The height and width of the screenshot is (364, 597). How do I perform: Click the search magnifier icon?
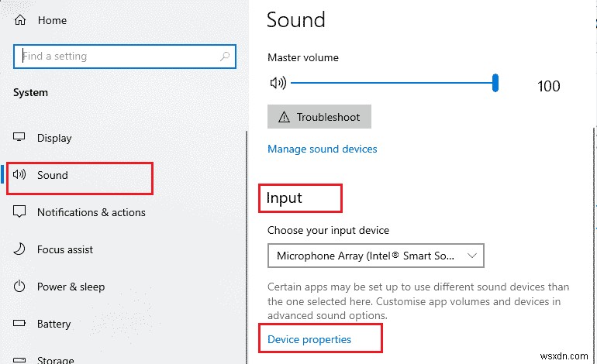tap(226, 57)
